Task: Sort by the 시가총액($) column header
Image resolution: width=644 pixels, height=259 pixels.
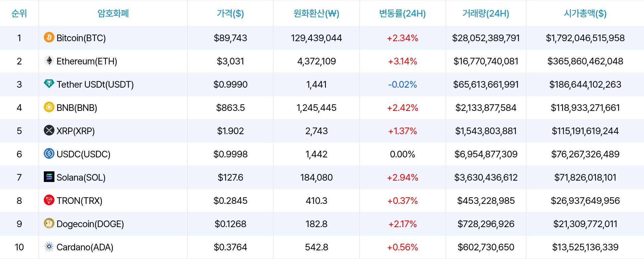Action: tap(585, 13)
